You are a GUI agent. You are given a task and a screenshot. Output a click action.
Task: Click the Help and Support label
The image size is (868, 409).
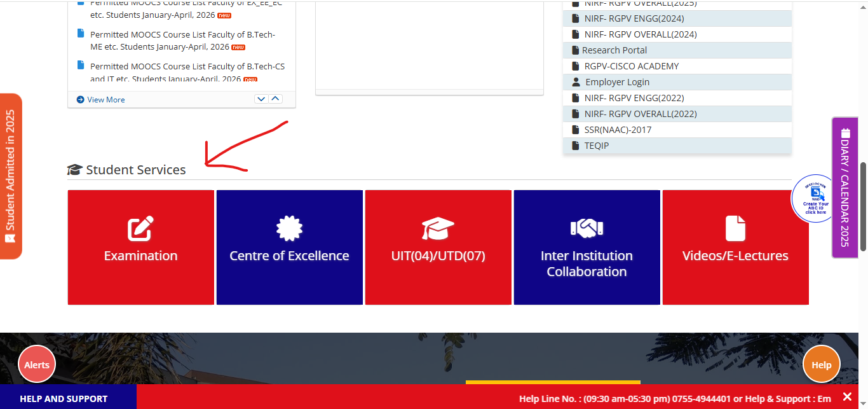click(64, 399)
